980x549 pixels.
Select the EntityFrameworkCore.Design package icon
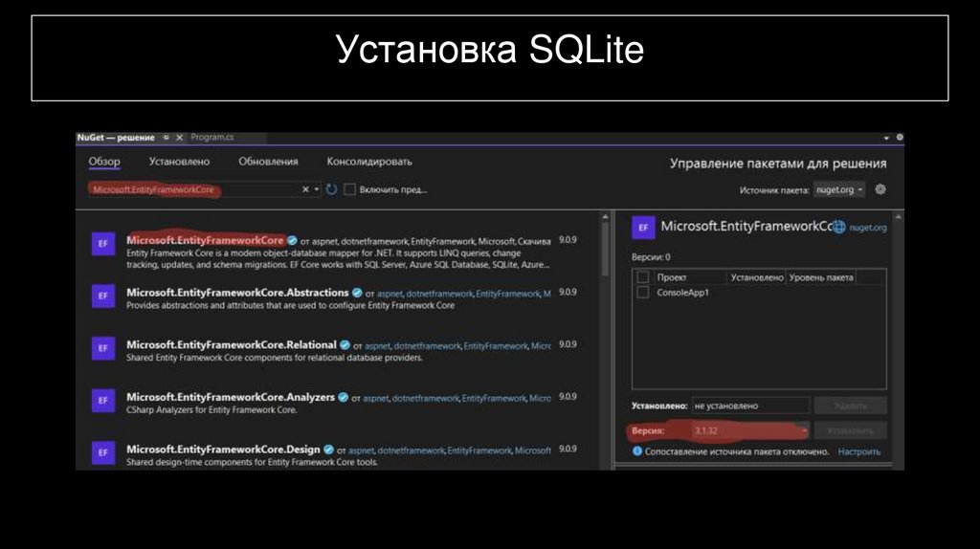103,452
